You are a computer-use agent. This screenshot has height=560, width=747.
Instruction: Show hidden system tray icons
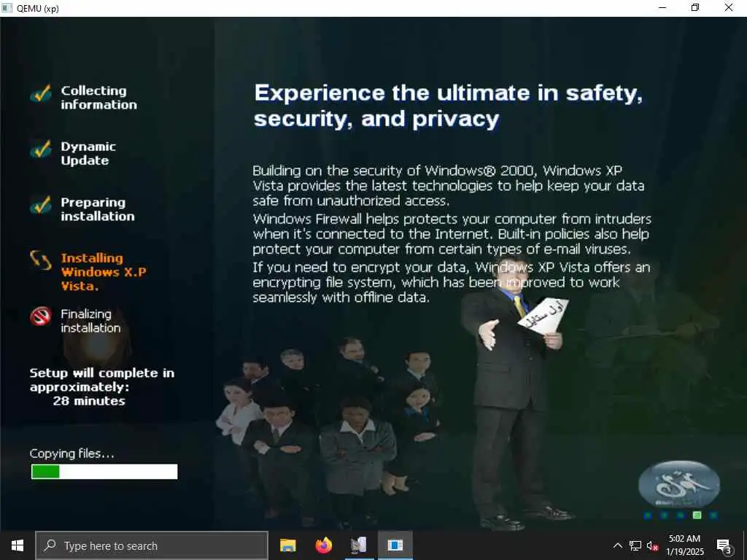[617, 545]
